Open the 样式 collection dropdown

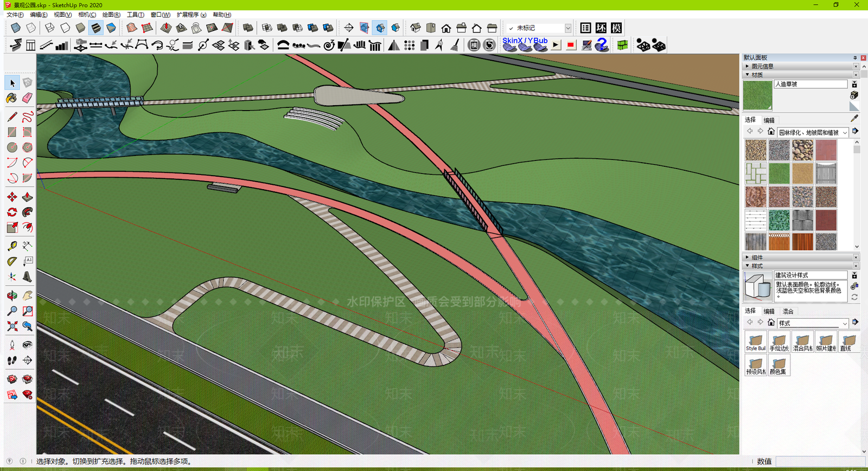813,323
